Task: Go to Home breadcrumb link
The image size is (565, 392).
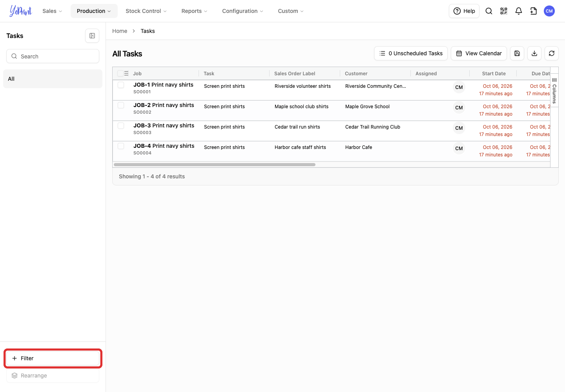Action: [x=120, y=31]
